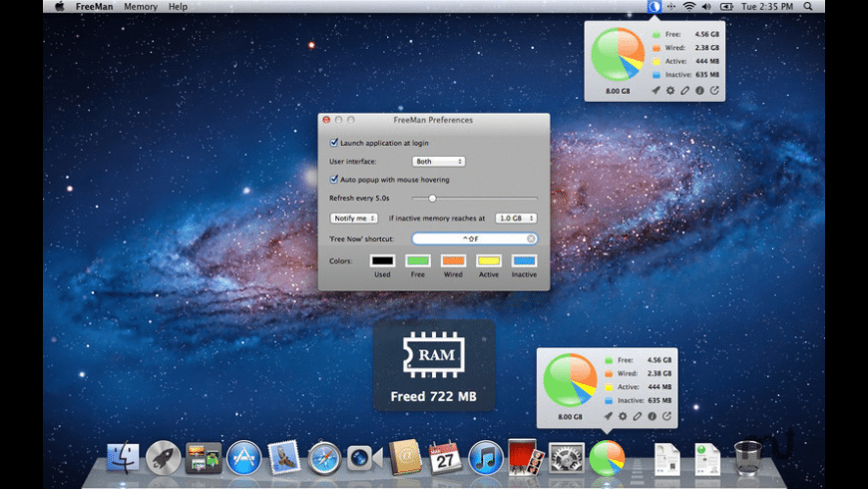Open User interface dropdown showing Both
The image size is (868, 489).
point(438,161)
